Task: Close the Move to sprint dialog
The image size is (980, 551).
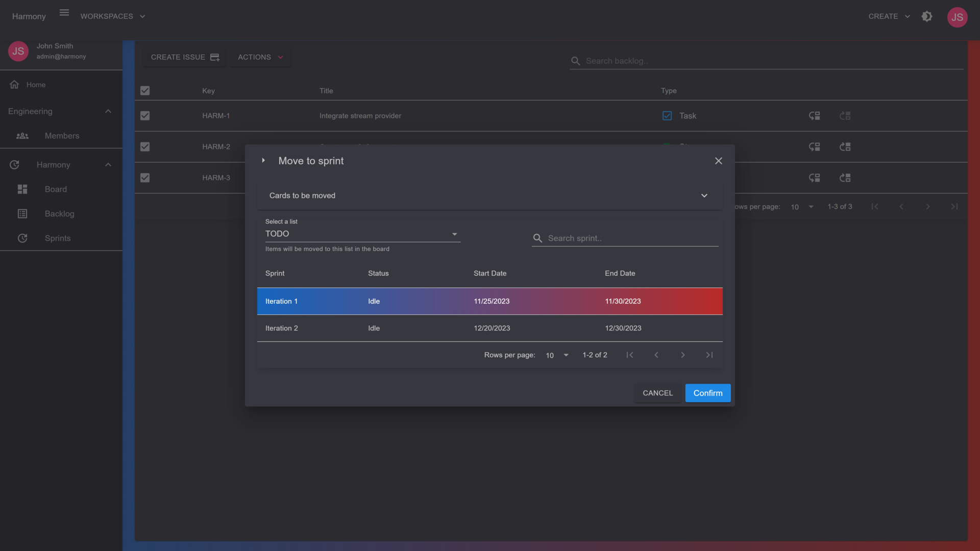Action: click(718, 161)
